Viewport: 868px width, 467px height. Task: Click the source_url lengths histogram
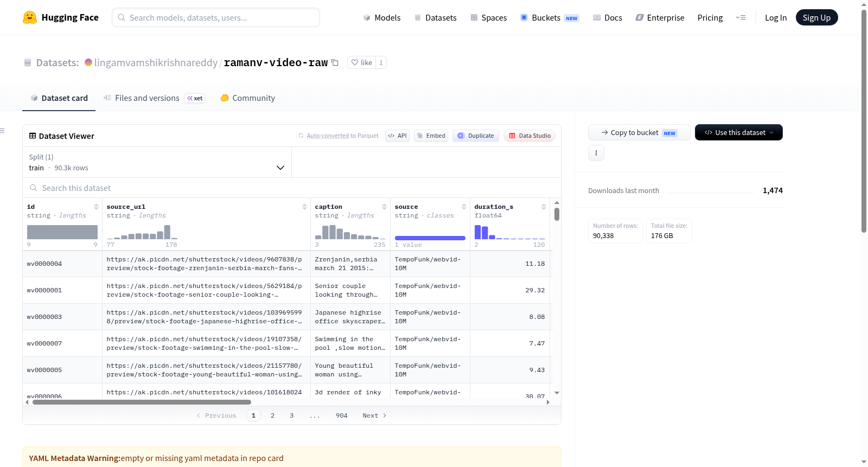click(x=142, y=232)
